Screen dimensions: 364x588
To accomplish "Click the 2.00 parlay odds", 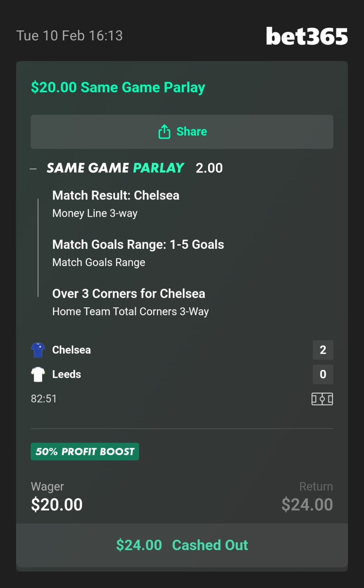I will [x=209, y=168].
